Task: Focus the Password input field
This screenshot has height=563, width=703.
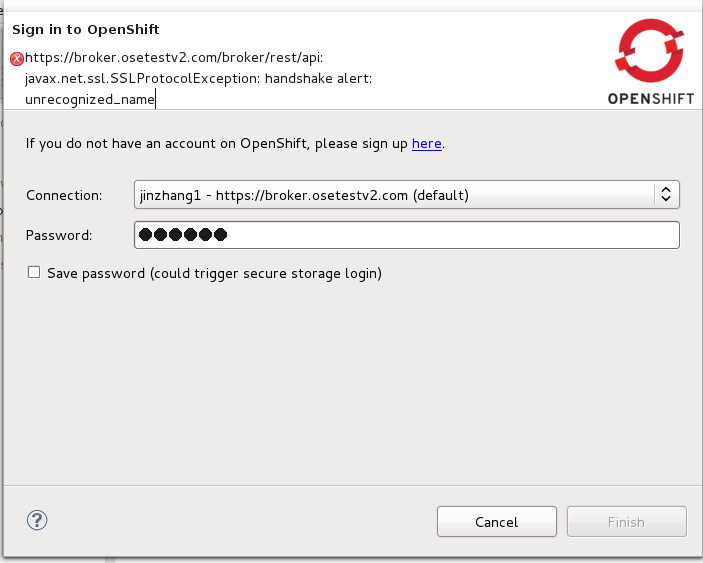Action: click(450, 235)
